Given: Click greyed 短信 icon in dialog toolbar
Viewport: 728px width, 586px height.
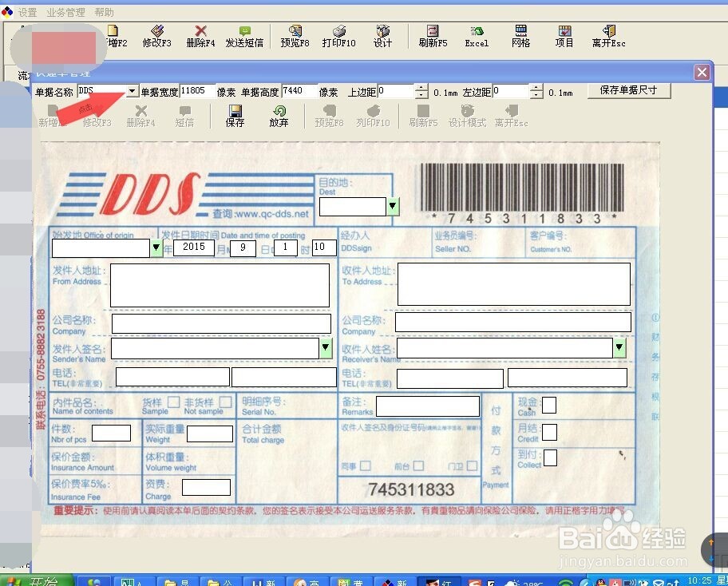Looking at the screenshot, I should coord(184,116).
